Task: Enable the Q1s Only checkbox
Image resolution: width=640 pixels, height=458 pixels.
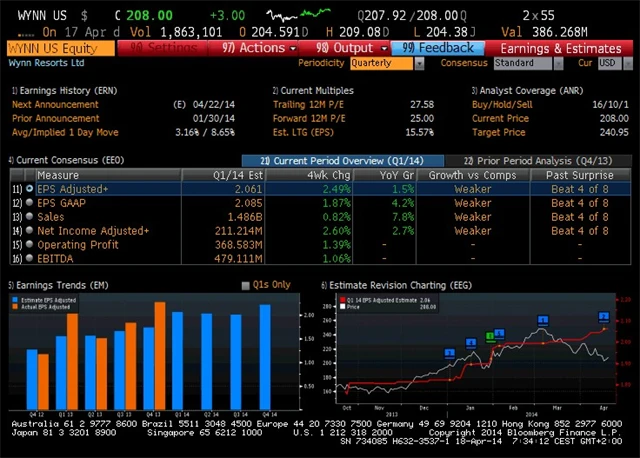Action: (247, 285)
